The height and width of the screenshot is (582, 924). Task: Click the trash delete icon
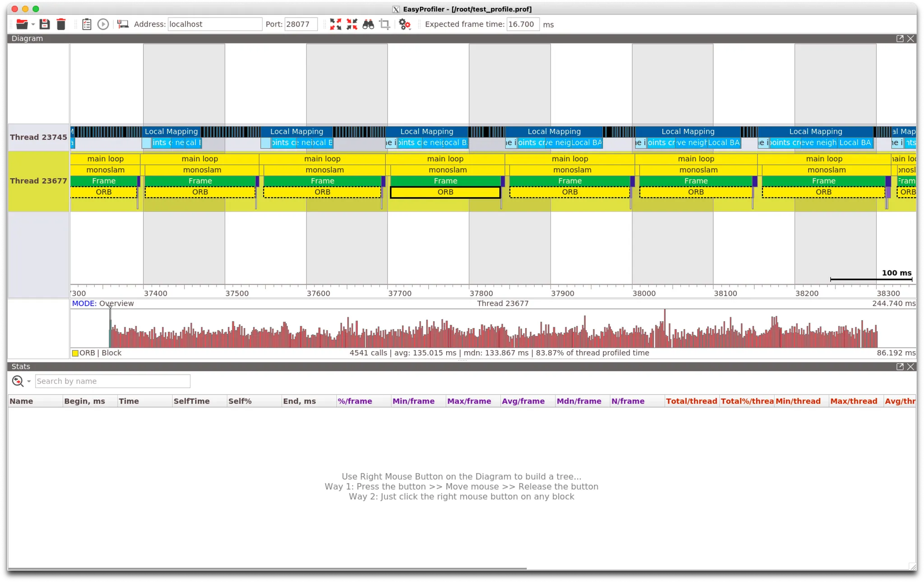(61, 24)
